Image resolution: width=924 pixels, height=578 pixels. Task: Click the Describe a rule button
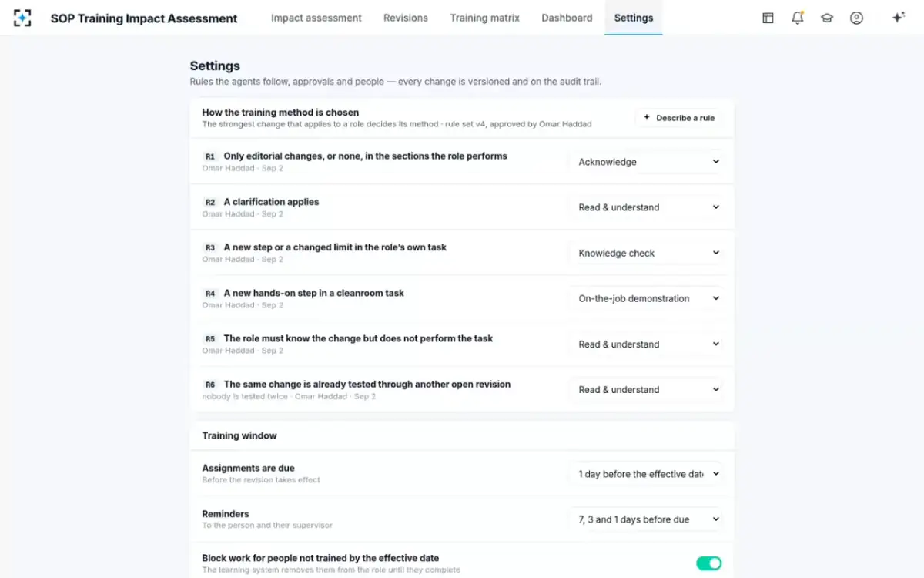click(679, 118)
